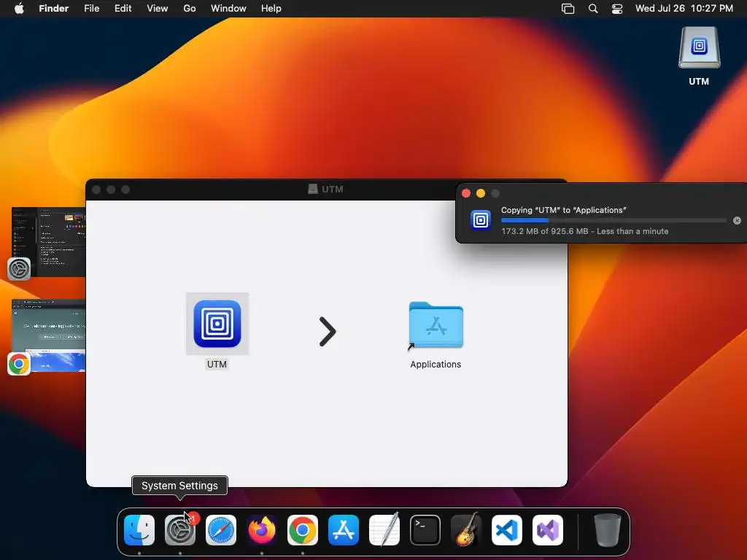This screenshot has height=560, width=747.
Task: Launch Visual Studio Code from Dock
Action: 507,530
